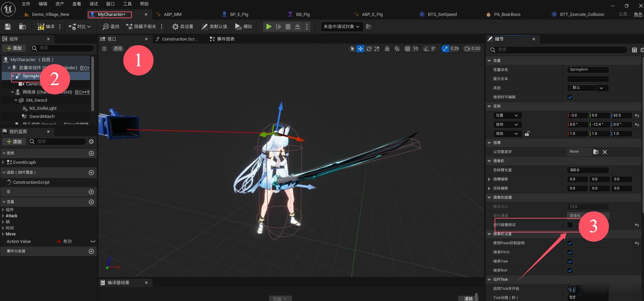Expand the 目标偏移 target offset row
Viewport: 644px width, 301px height.
pyautogui.click(x=489, y=189)
